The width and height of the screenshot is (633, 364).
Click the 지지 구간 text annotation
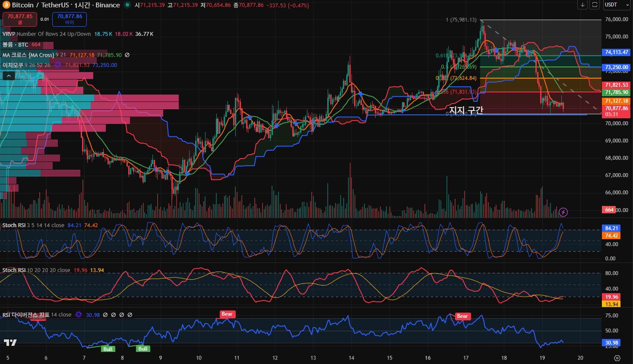coord(466,110)
